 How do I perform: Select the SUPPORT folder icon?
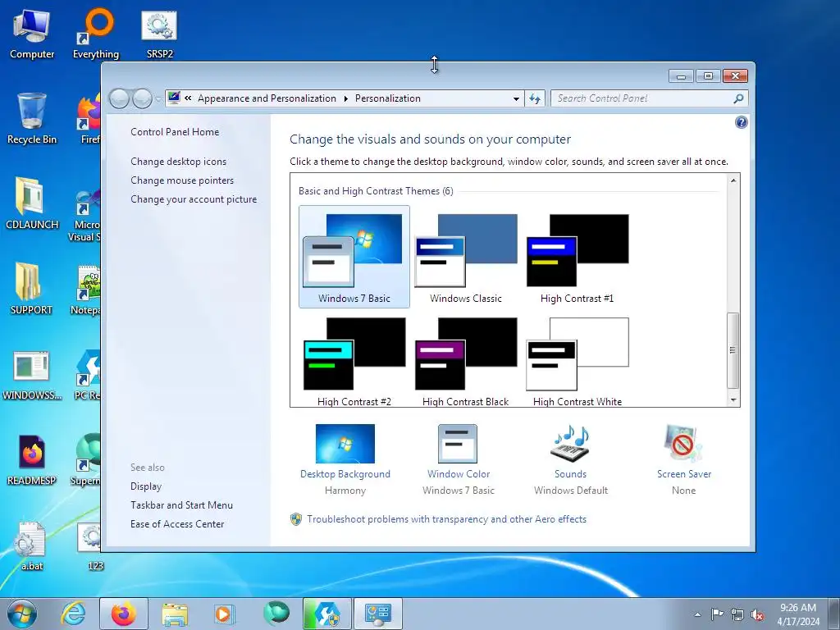click(x=31, y=290)
